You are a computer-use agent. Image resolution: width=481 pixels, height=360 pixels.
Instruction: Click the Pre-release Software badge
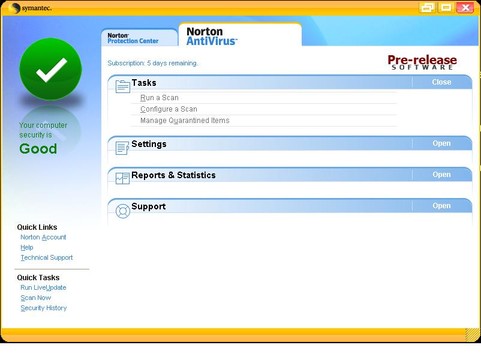pos(422,62)
